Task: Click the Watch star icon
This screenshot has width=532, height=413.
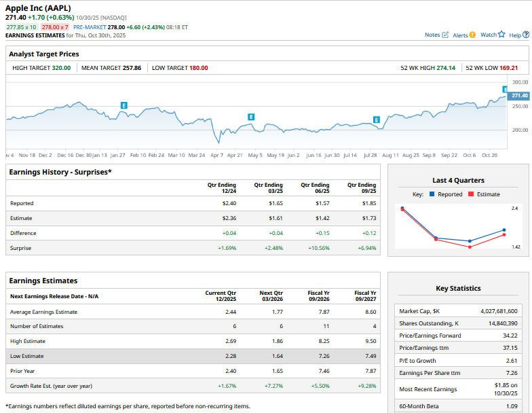Action: [x=501, y=35]
